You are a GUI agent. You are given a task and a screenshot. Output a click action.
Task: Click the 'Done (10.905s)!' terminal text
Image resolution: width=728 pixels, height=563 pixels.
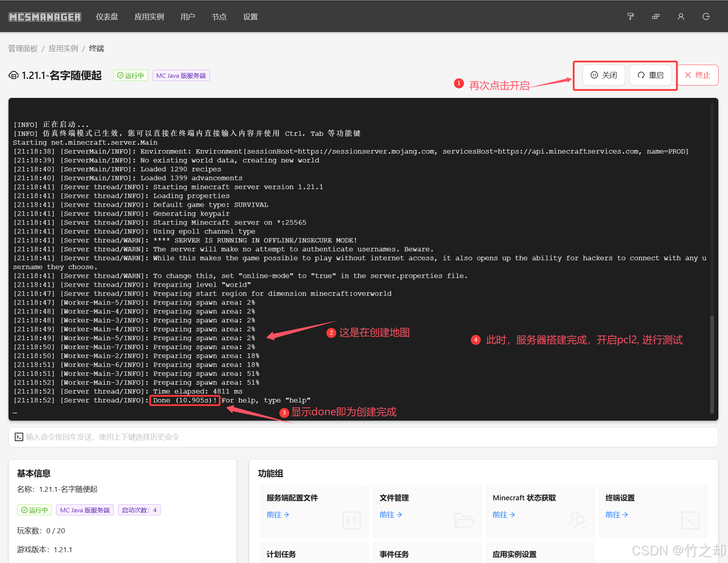185,400
